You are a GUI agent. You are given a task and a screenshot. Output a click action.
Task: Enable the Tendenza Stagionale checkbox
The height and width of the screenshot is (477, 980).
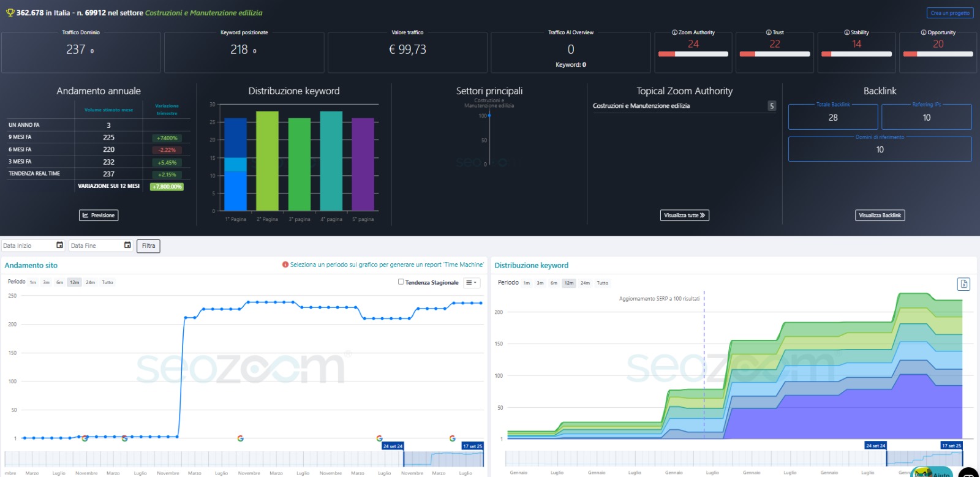(x=401, y=282)
